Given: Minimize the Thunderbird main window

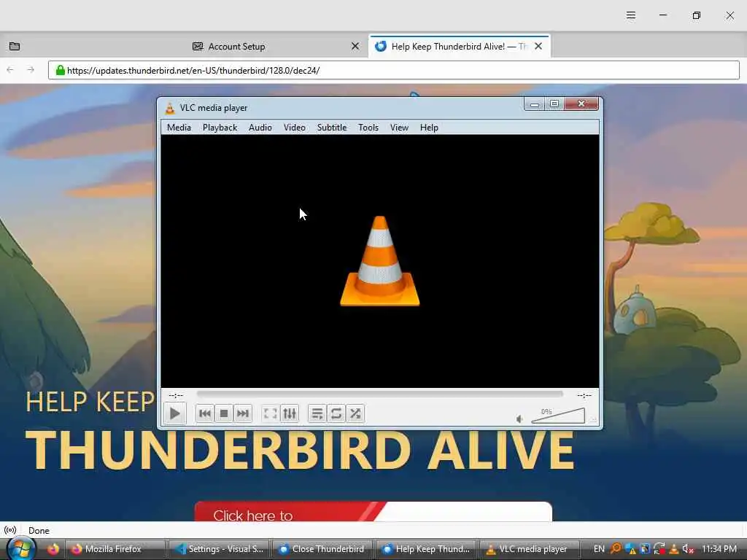Looking at the screenshot, I should [663, 15].
